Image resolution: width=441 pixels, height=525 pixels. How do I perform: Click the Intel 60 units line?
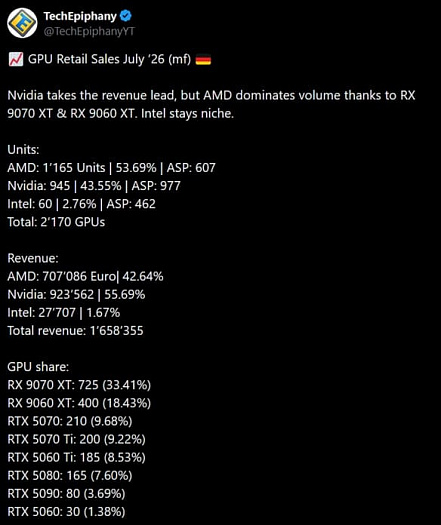(82, 204)
